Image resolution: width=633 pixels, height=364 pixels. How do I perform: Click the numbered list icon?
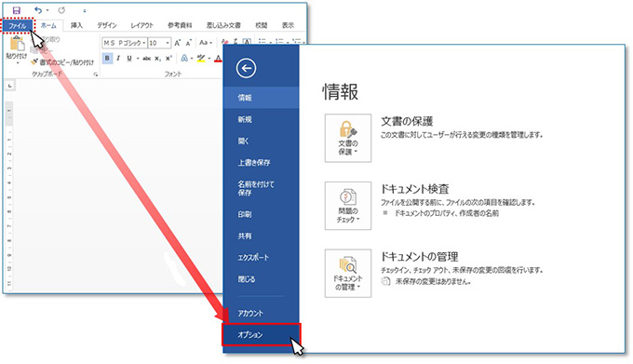tap(279, 42)
